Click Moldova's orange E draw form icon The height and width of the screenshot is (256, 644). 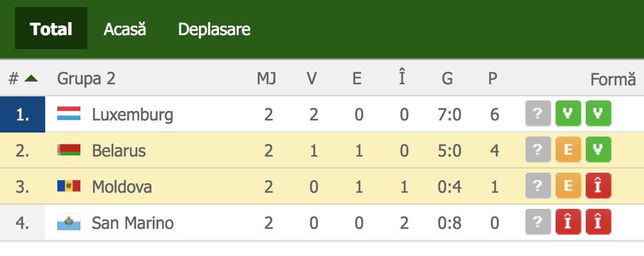(x=568, y=186)
